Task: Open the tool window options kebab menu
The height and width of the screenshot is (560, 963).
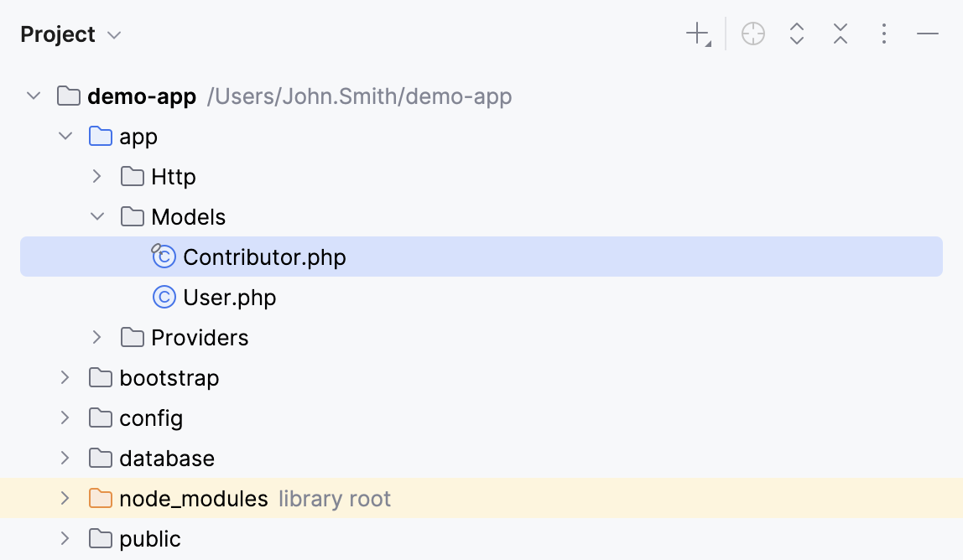Action: pyautogui.click(x=883, y=34)
